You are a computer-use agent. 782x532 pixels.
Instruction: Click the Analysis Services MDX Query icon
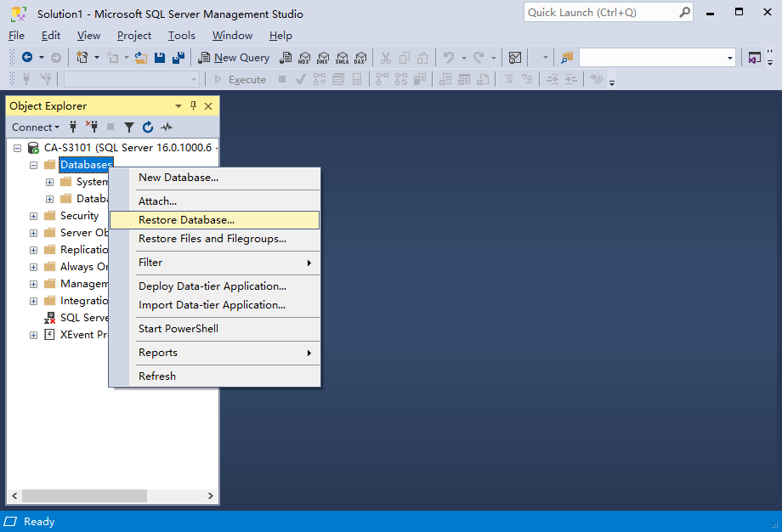click(303, 58)
